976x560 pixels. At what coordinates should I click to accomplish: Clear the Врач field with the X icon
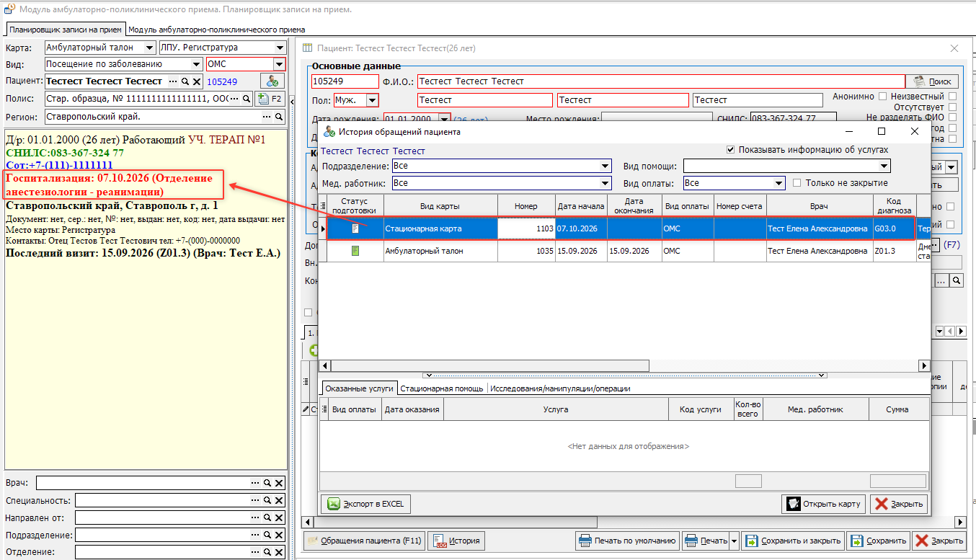coord(279,483)
